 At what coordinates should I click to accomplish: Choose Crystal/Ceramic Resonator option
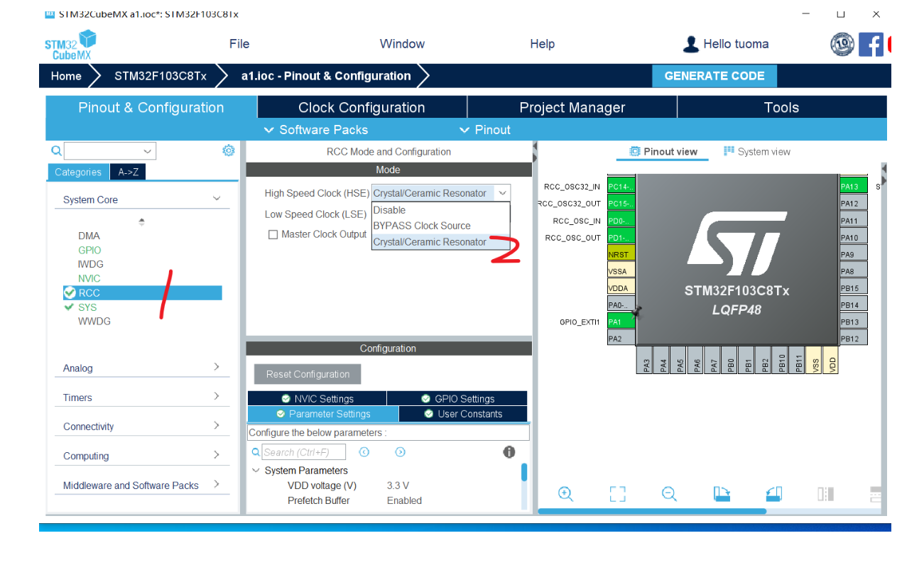440,242
